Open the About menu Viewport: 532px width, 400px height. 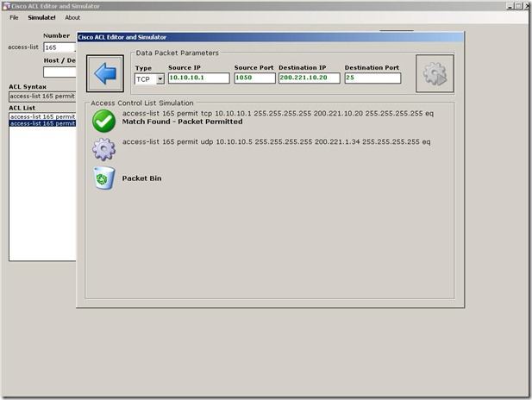(72, 17)
